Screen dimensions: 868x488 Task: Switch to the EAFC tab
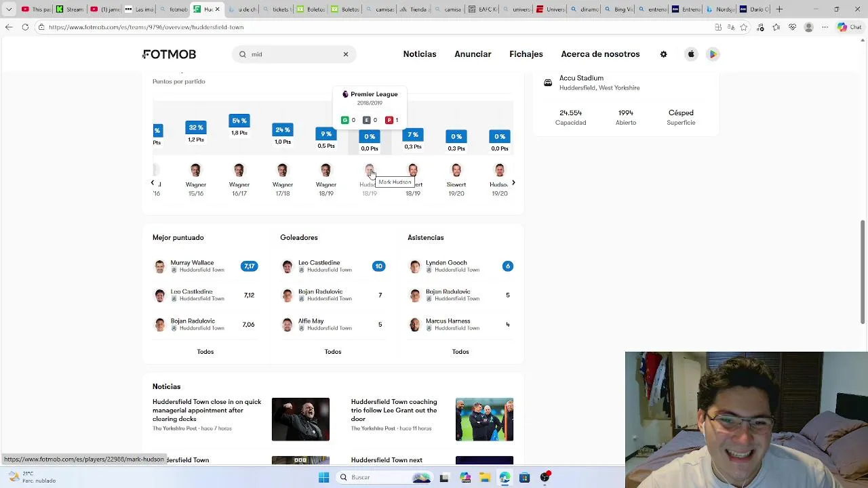pos(483,9)
